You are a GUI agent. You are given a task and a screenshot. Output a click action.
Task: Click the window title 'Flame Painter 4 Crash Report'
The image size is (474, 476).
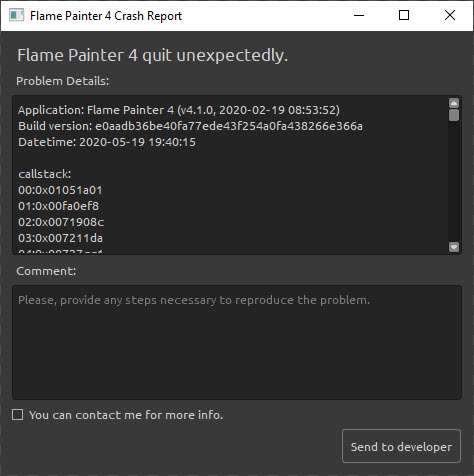[x=106, y=16]
